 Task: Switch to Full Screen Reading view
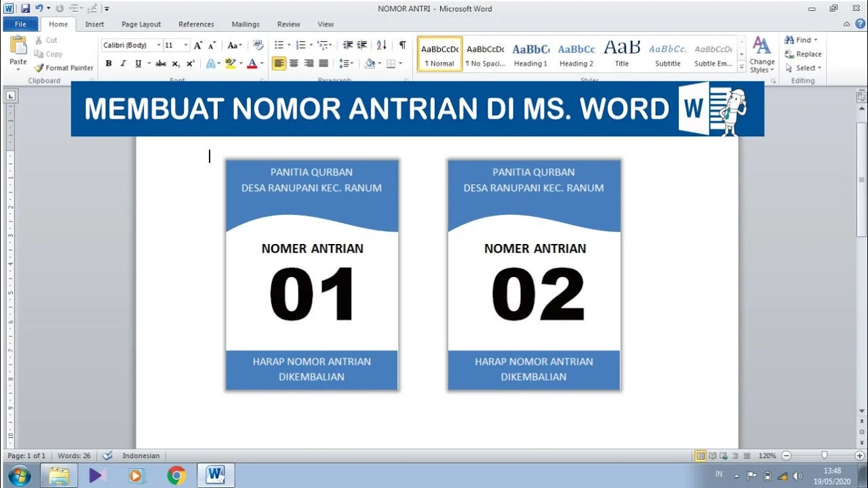pos(712,456)
